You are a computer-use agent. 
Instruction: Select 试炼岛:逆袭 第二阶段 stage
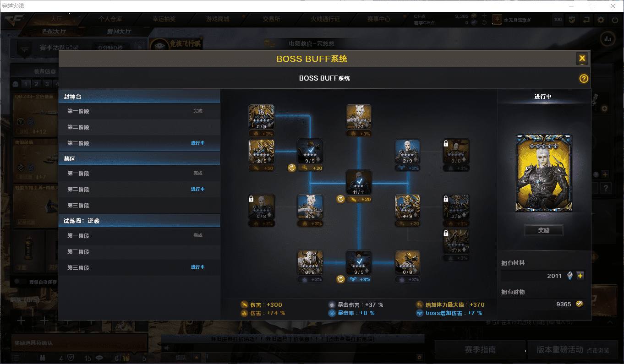139,251
